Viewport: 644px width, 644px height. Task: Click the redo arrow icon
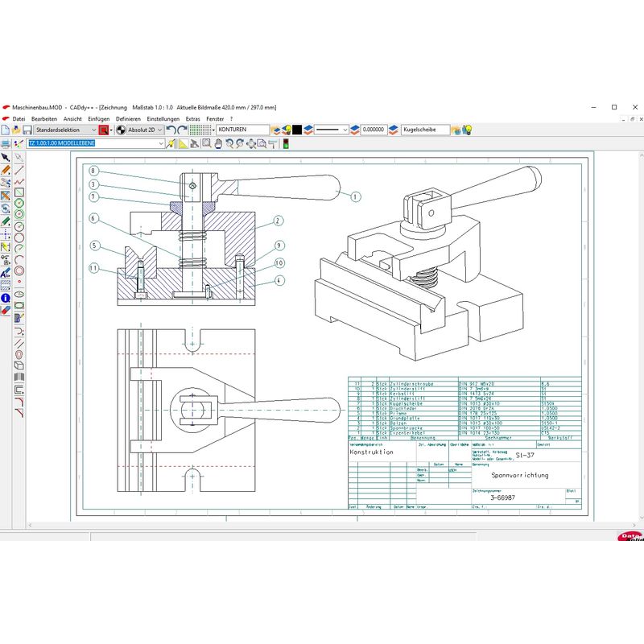183,130
